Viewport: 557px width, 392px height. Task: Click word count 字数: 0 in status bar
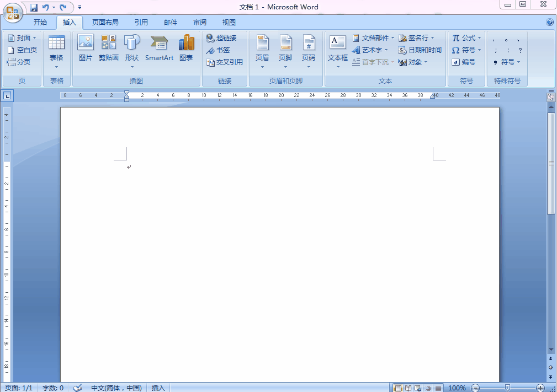click(53, 388)
